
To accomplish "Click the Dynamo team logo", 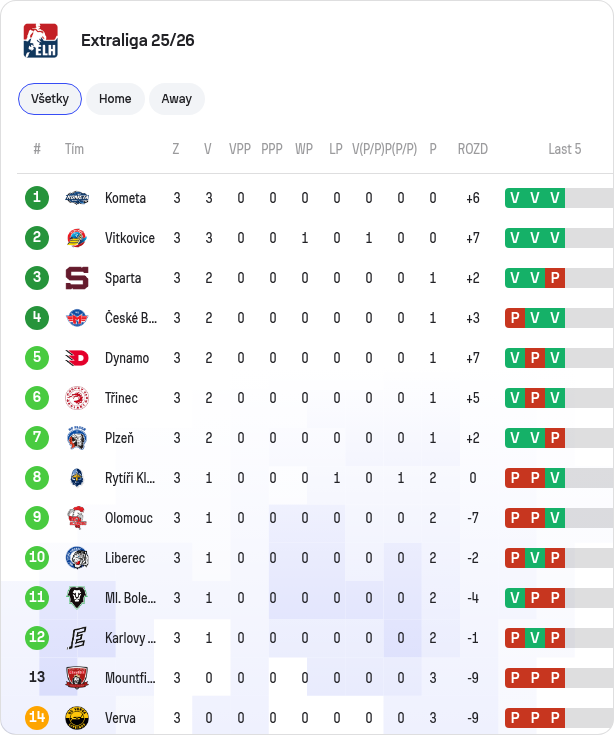I will [77, 358].
